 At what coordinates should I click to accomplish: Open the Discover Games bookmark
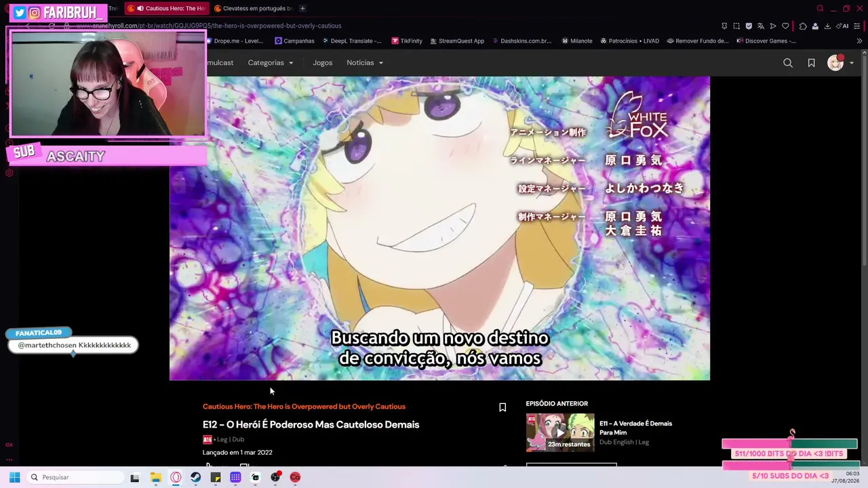coord(766,41)
